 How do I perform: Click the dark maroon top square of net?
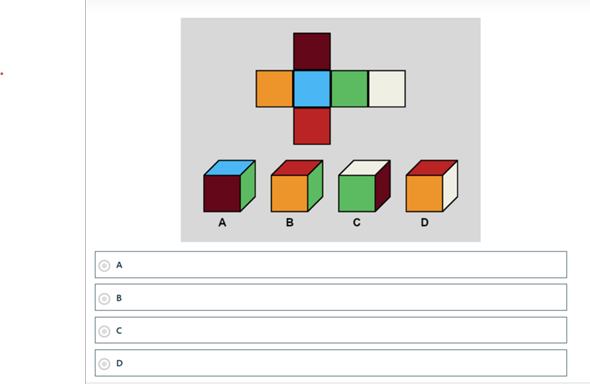click(x=312, y=52)
